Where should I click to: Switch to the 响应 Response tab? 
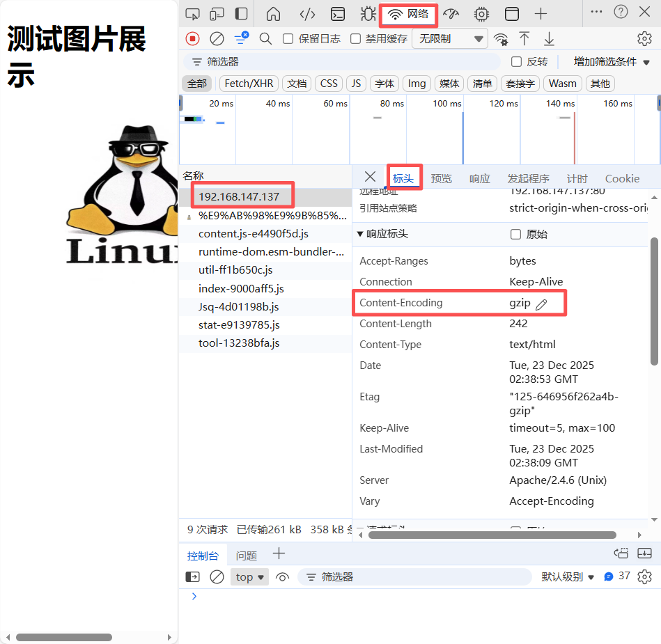pos(480,179)
